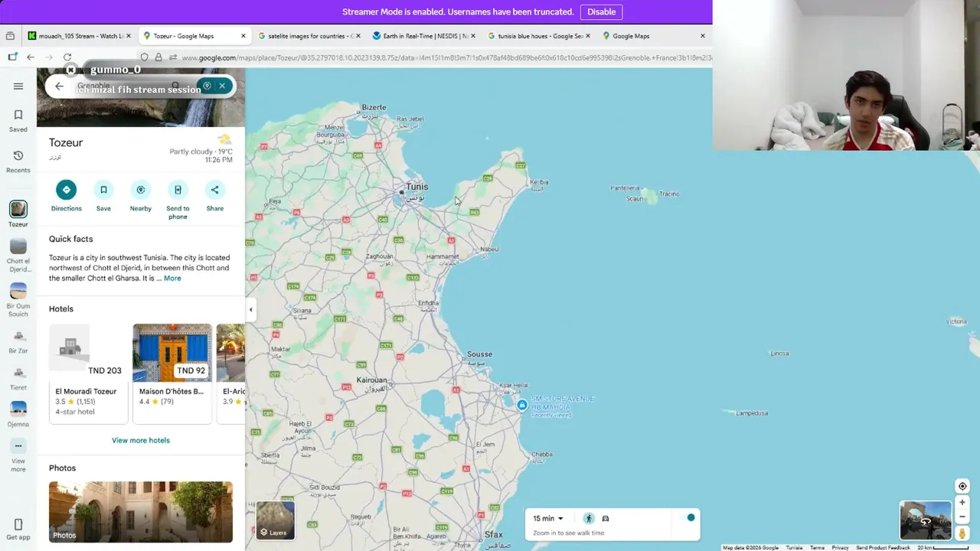Open the Maison D'hôtes hotel card
This screenshot has width=980, height=551.
172,373
